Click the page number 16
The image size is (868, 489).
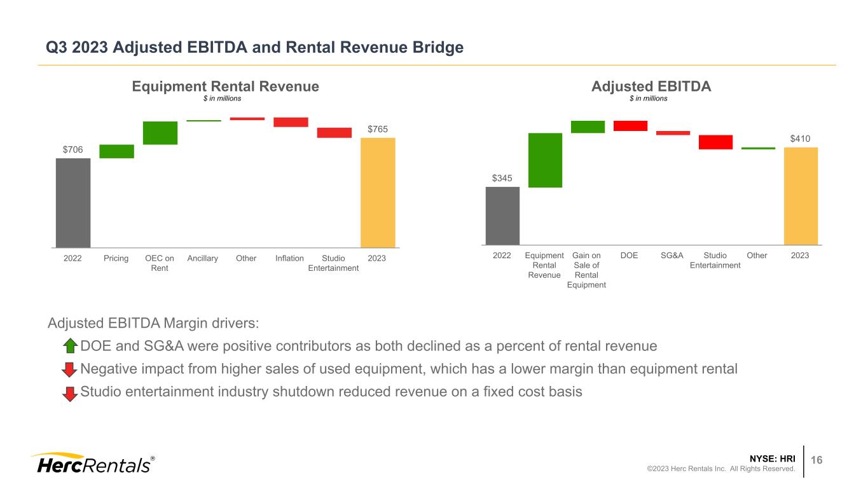pyautogui.click(x=817, y=460)
